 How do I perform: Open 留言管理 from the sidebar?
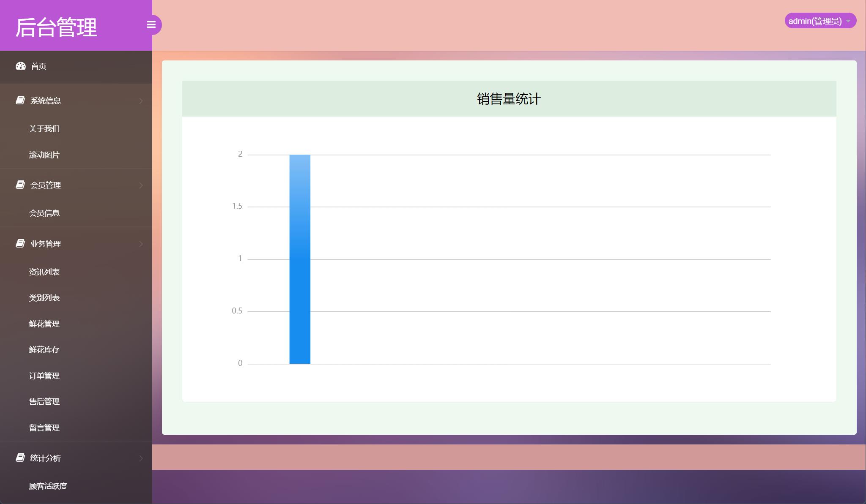click(x=44, y=428)
